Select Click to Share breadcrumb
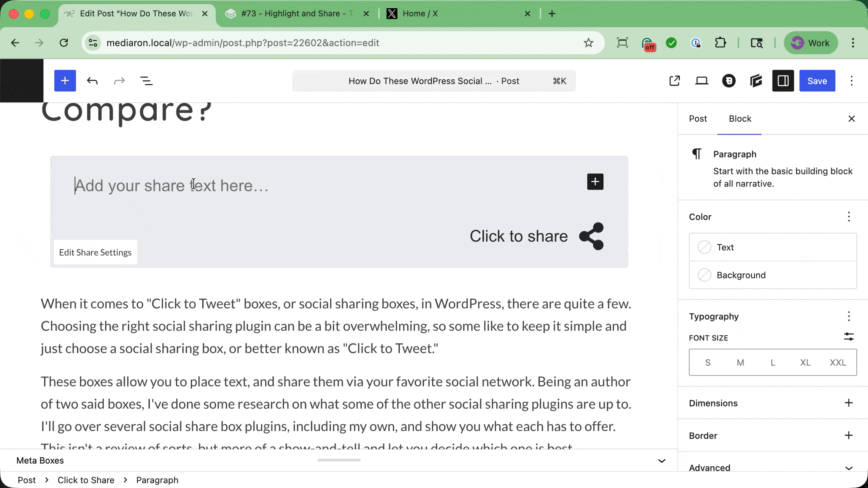 (86, 480)
